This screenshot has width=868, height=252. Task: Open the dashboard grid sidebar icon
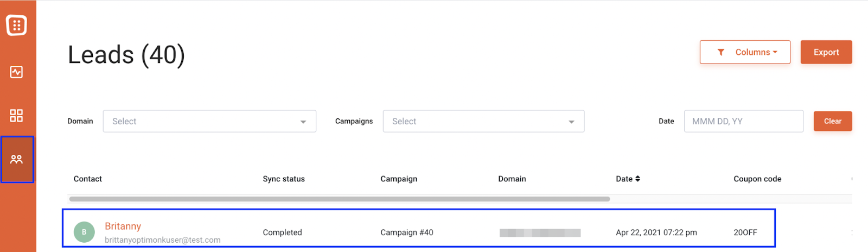point(16,115)
